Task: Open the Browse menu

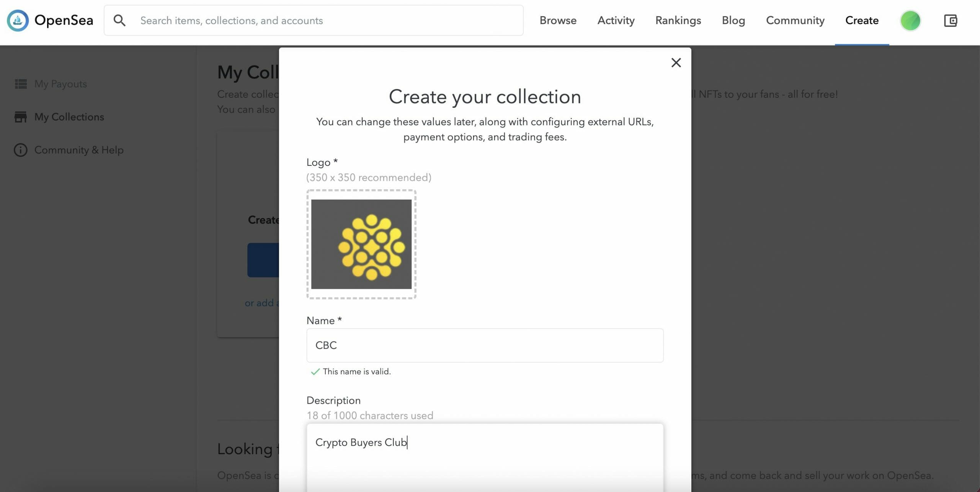Action: pos(558,20)
